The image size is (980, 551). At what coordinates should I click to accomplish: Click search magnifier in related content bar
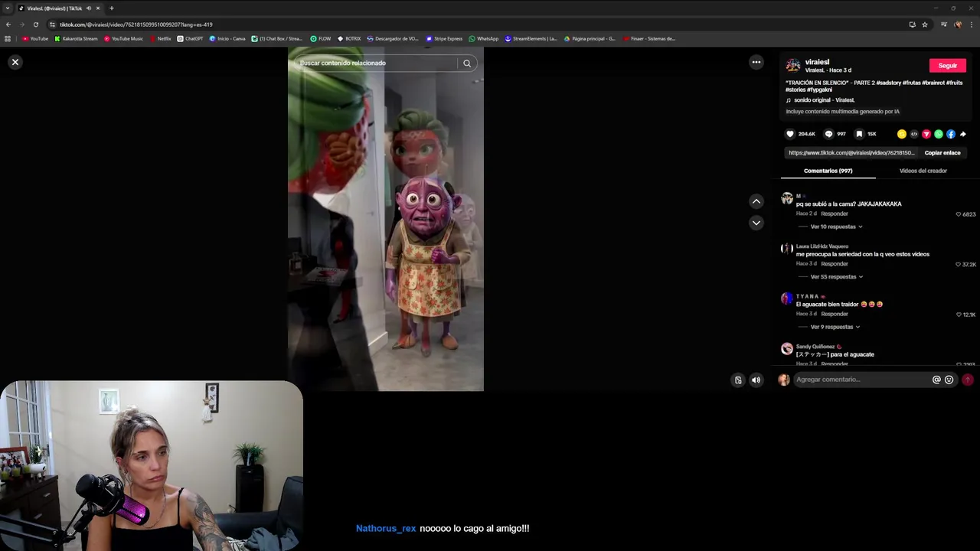click(x=467, y=64)
